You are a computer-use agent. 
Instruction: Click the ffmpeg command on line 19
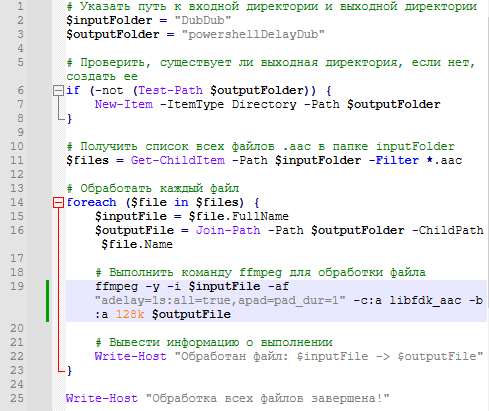pyautogui.click(x=116, y=287)
